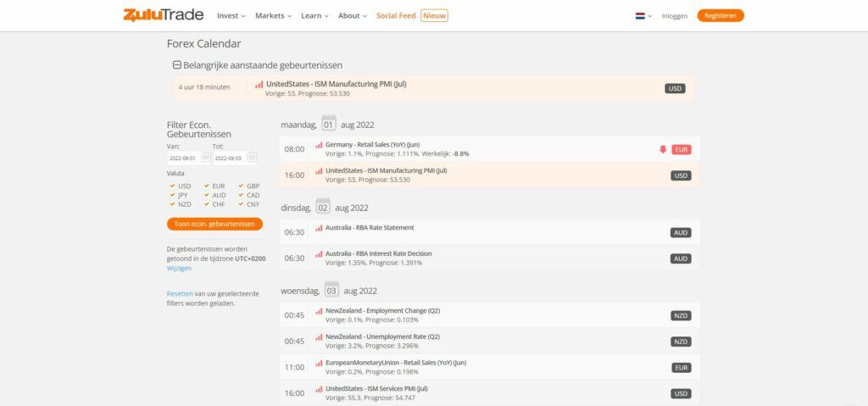Collapse Belangrijke aanstaande gebeurtenissen section
The width and height of the screenshot is (868, 406).
pyautogui.click(x=177, y=64)
